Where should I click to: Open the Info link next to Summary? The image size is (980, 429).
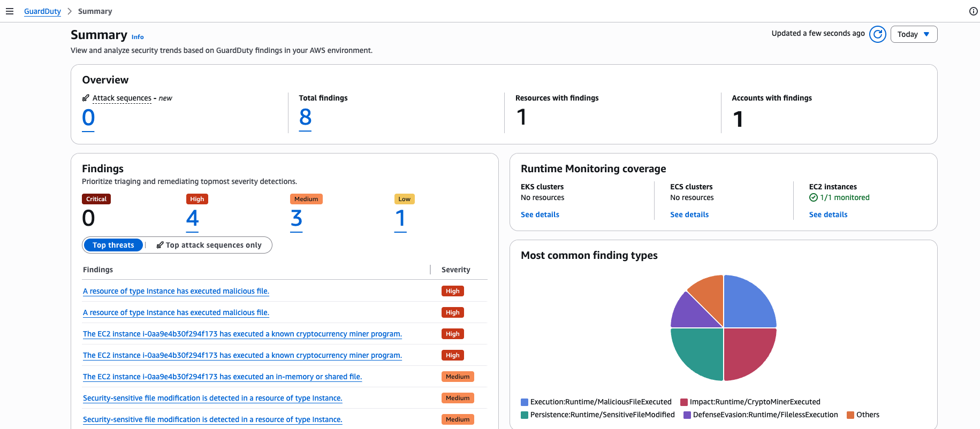[138, 37]
